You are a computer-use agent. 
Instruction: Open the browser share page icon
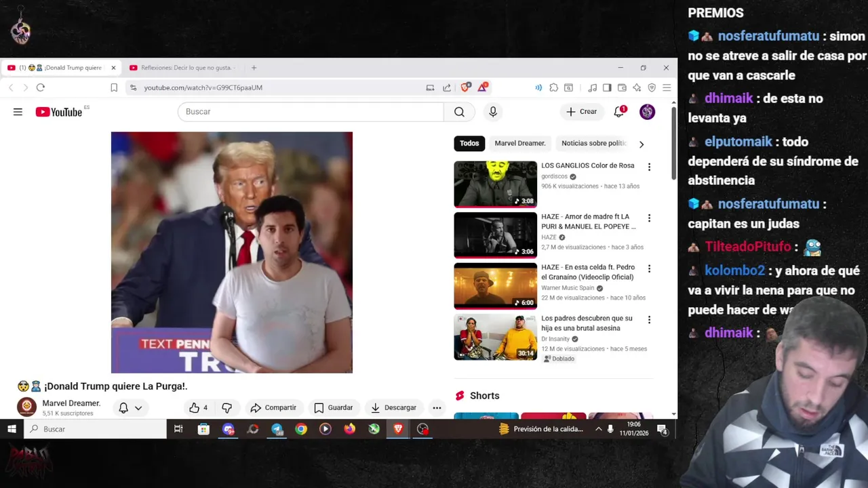coord(447,87)
